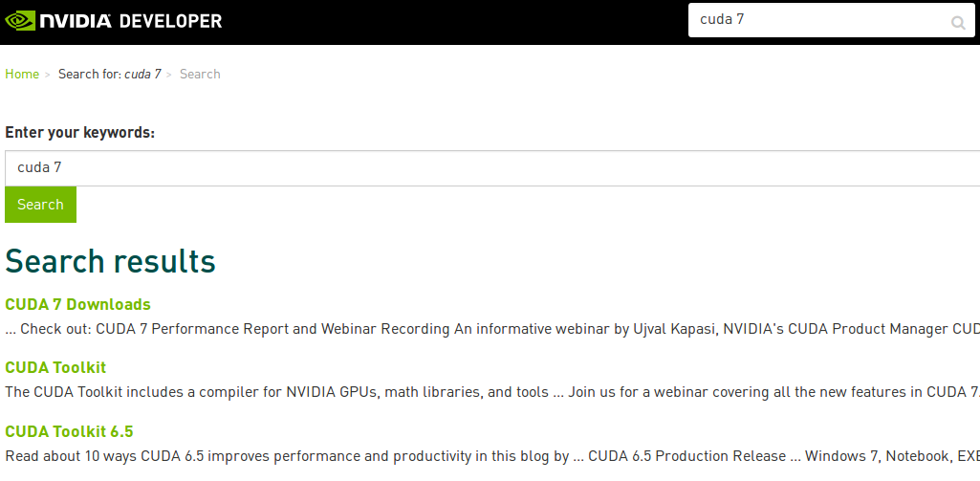Click the 'Enter your keywords' label
Screen dimensions: 980x481
coord(80,133)
